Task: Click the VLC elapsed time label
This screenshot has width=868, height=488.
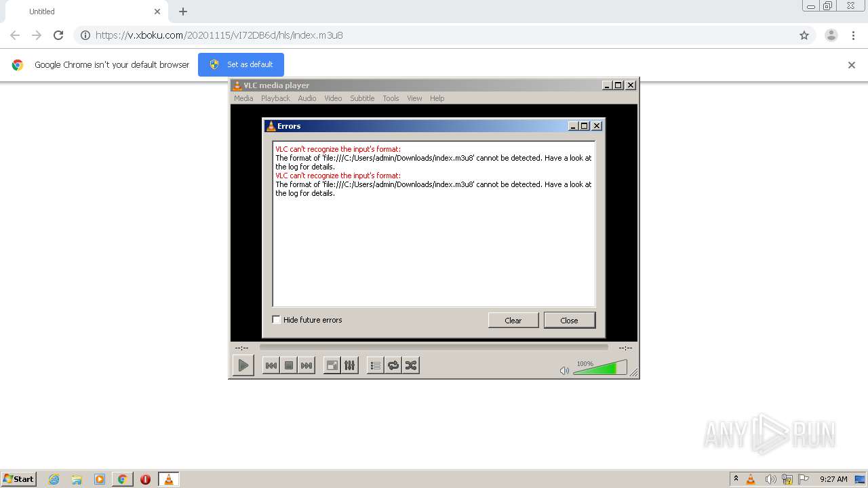Action: (x=241, y=348)
